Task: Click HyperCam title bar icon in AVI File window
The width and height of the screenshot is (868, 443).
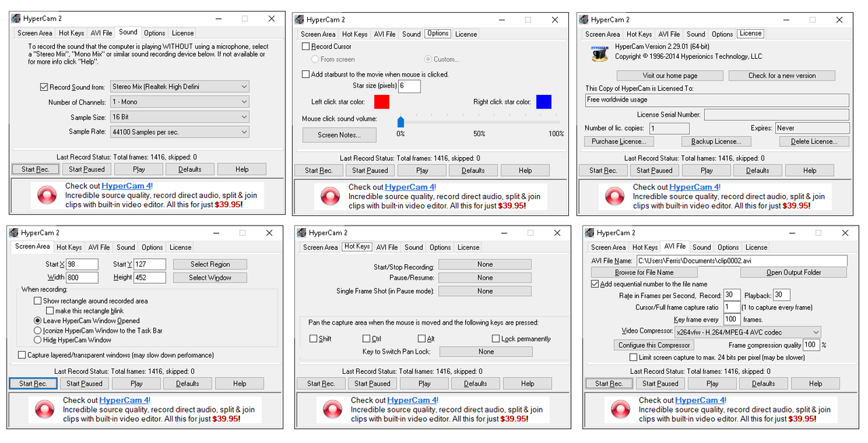Action: pyautogui.click(x=589, y=233)
